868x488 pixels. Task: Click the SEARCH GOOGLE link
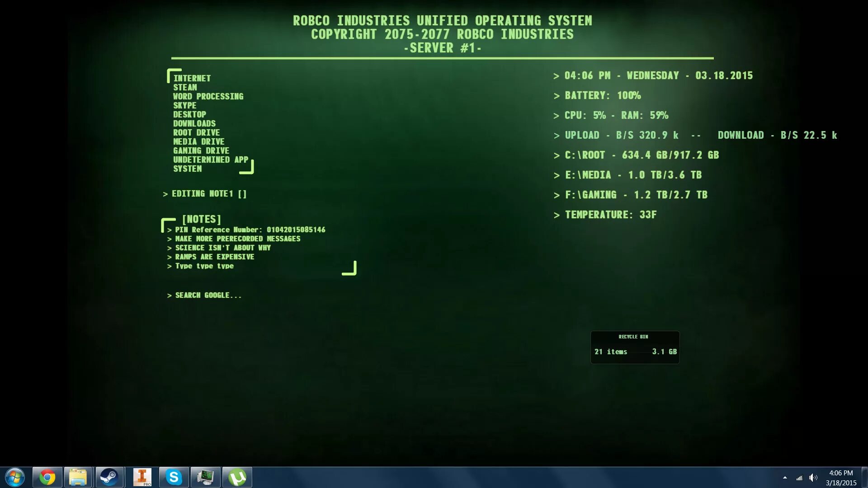(208, 295)
